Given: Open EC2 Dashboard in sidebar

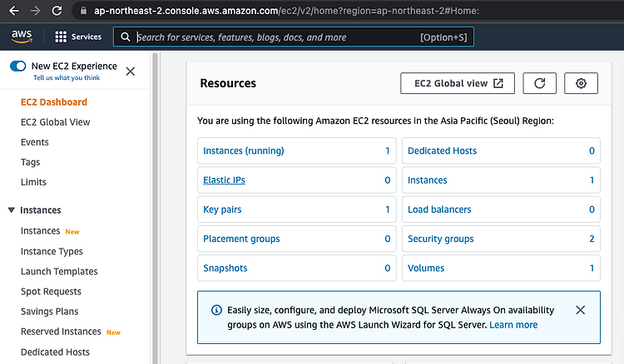Looking at the screenshot, I should tap(53, 102).
